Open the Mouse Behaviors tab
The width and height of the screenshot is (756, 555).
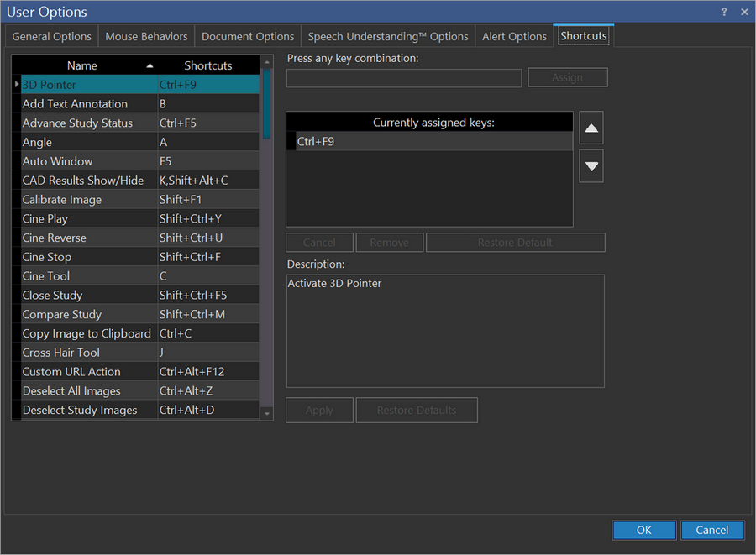click(x=147, y=36)
